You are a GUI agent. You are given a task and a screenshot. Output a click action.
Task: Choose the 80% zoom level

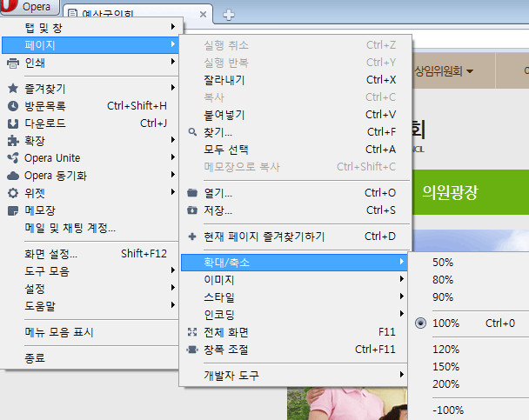[443, 280]
